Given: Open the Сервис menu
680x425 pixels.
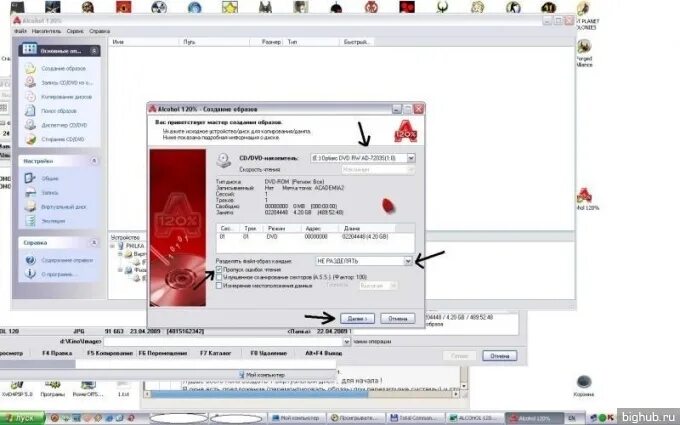Looking at the screenshot, I should click(x=75, y=31).
